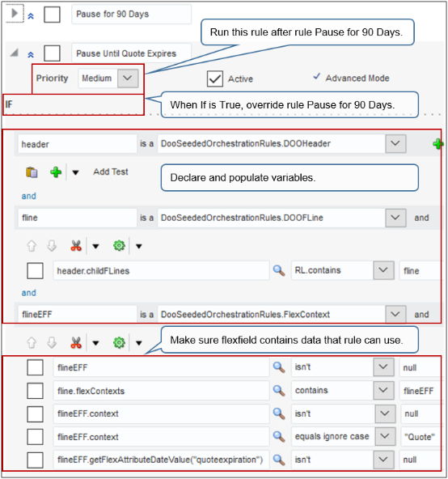This screenshot has width=448, height=479.
Task: Select checkbox for equals ignore case test
Action: (35, 437)
